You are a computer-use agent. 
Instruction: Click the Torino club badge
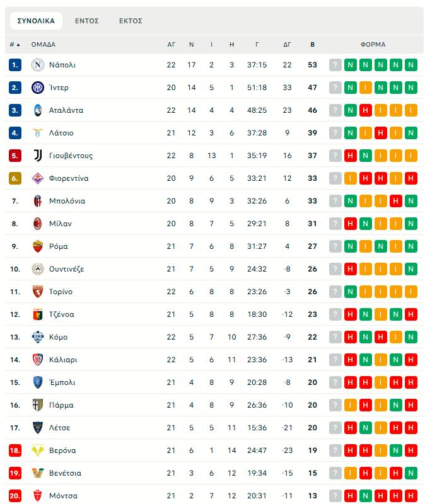[x=37, y=292]
